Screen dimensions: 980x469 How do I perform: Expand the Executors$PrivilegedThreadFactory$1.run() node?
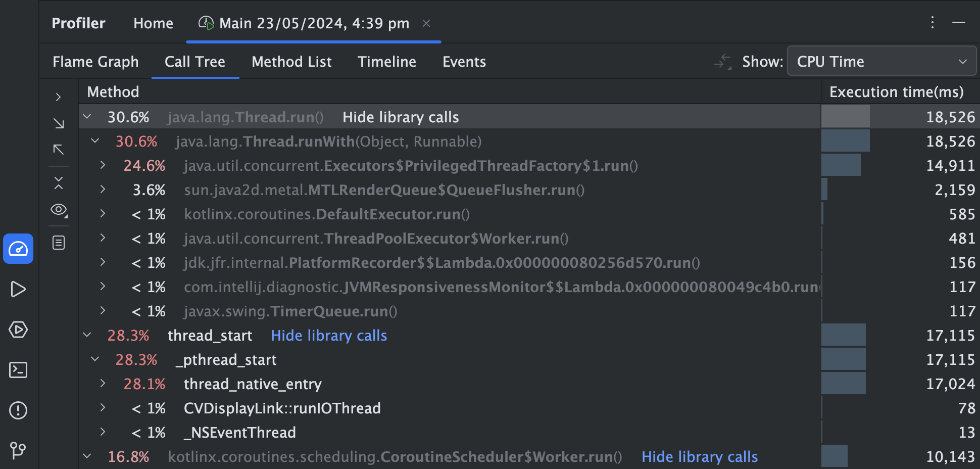point(103,165)
